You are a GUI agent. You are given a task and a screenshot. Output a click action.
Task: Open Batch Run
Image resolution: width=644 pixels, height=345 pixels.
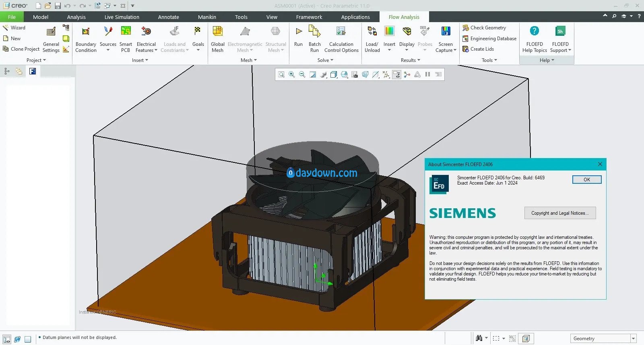pos(315,39)
